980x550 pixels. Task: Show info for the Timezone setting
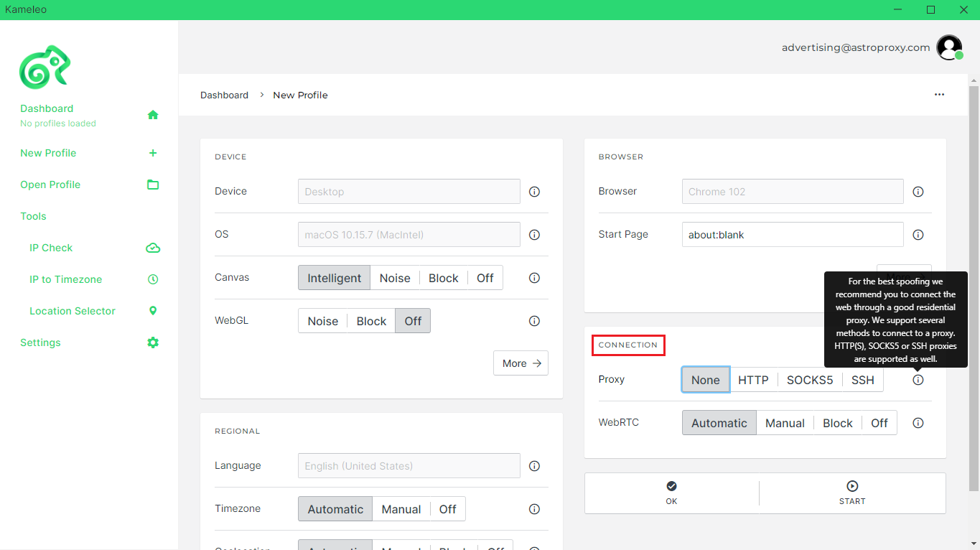tap(534, 509)
